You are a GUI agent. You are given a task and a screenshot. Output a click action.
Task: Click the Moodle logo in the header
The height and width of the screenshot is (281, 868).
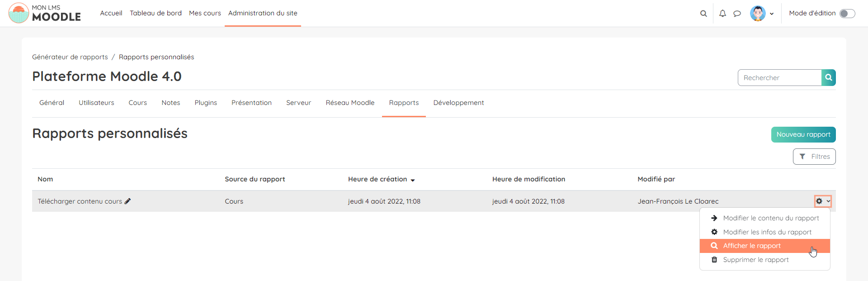[x=44, y=13]
